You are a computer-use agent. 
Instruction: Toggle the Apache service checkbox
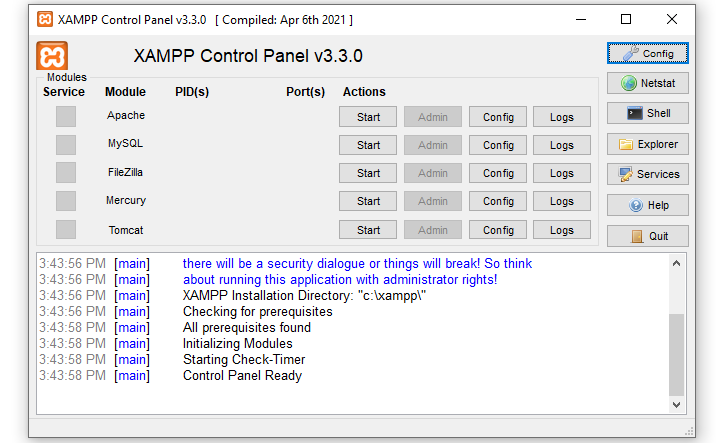(66, 116)
